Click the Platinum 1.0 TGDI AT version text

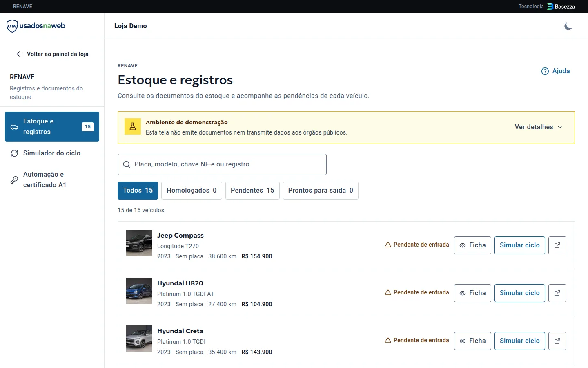(x=185, y=294)
